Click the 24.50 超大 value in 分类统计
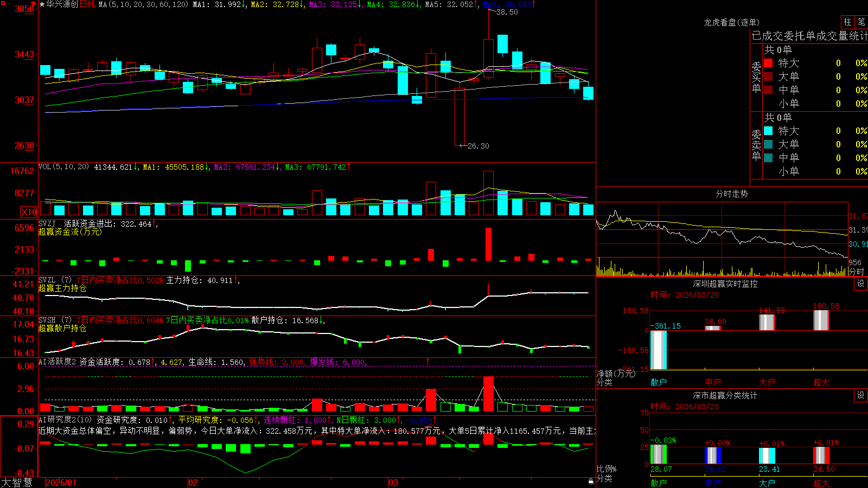868x488 pixels. click(x=824, y=469)
